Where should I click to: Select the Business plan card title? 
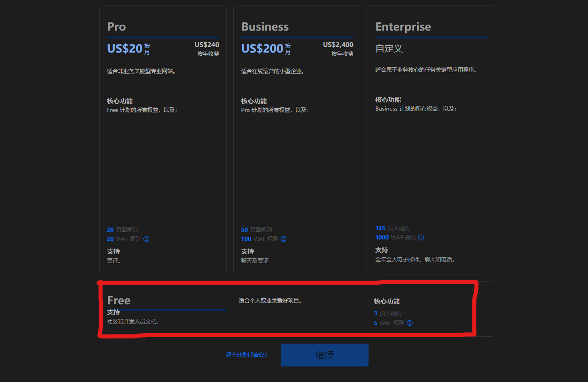click(x=265, y=27)
